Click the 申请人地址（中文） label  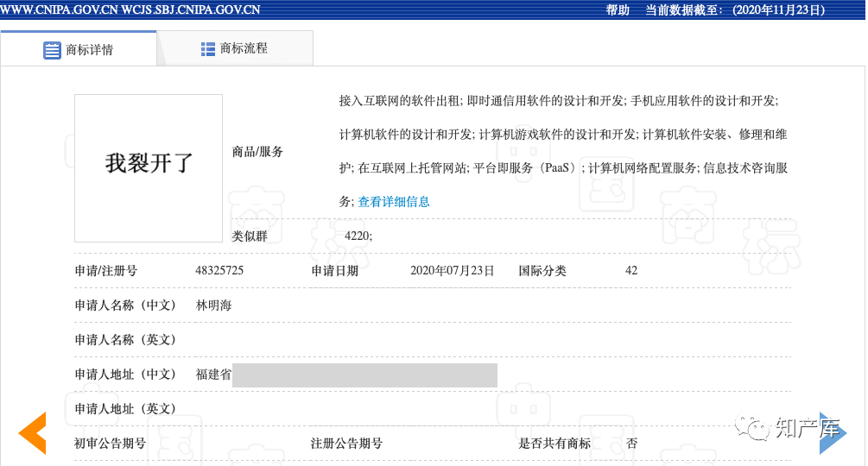click(x=125, y=375)
